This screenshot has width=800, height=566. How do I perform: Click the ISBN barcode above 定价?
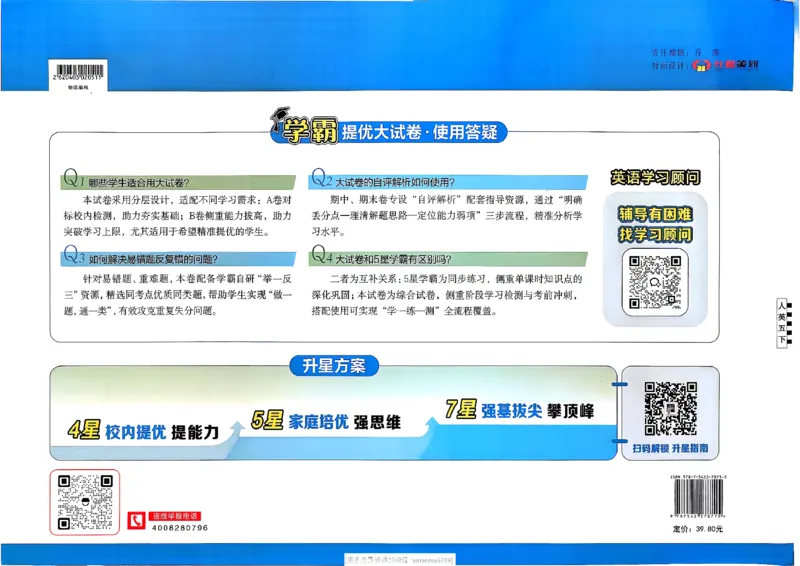click(698, 498)
